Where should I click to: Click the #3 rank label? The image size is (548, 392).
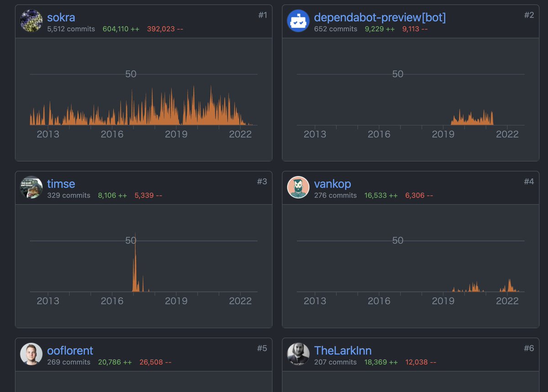coord(262,182)
